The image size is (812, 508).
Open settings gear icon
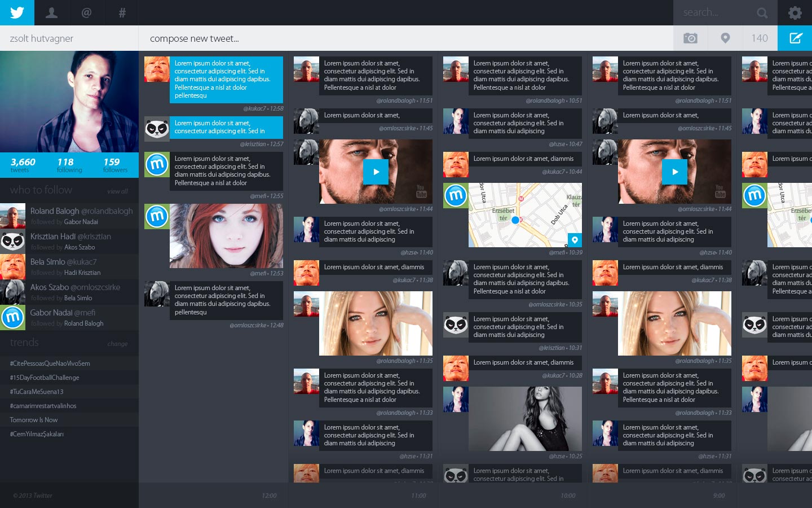point(795,12)
